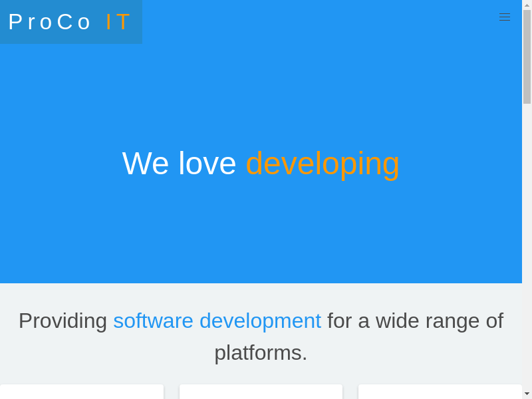Viewport: 532px width, 399px height.
Task: Select the right card at the page bottom
Action: click(440, 392)
